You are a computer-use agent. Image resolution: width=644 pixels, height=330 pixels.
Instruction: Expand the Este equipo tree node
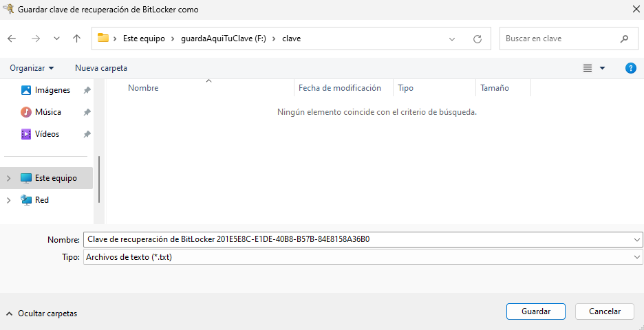pyautogui.click(x=9, y=178)
